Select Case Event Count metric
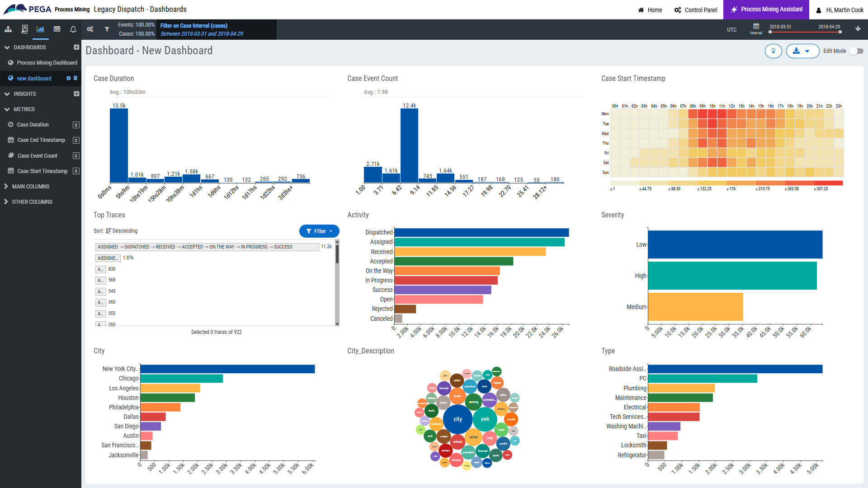The width and height of the screenshot is (868, 488). (x=38, y=156)
